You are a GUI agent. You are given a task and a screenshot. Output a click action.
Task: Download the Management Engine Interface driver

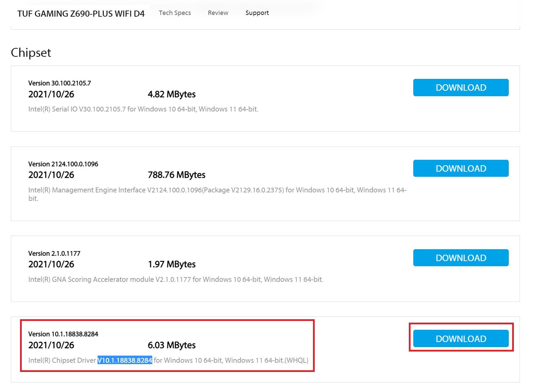click(x=461, y=168)
